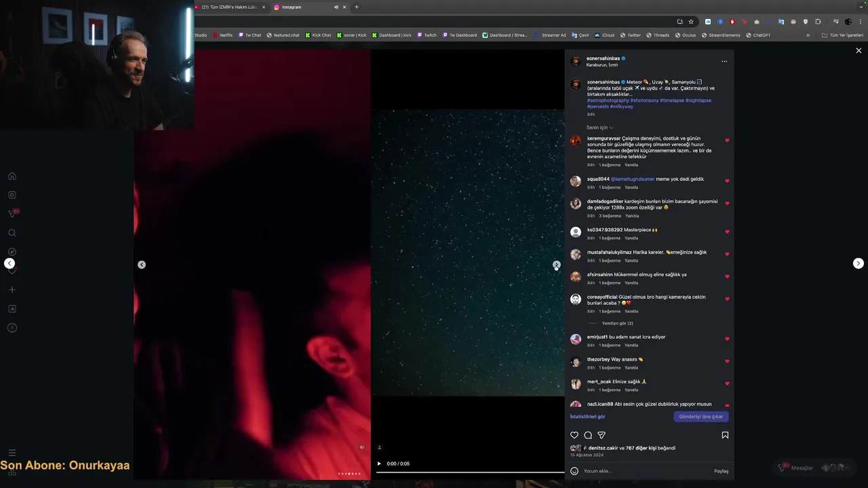This screenshot has width=868, height=488.
Task: Like afsinsahinn's comment
Action: (x=728, y=277)
